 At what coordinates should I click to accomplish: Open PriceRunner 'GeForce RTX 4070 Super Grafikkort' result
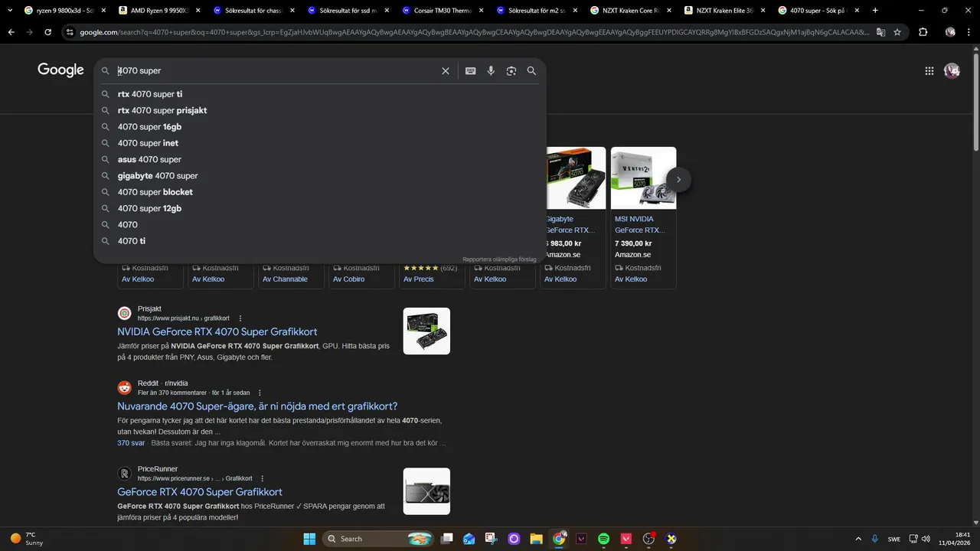pyautogui.click(x=200, y=492)
